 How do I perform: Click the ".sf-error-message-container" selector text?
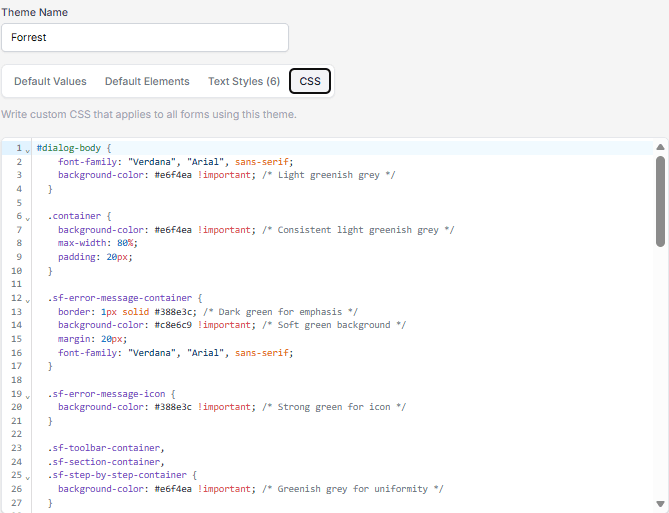[x=119, y=297]
